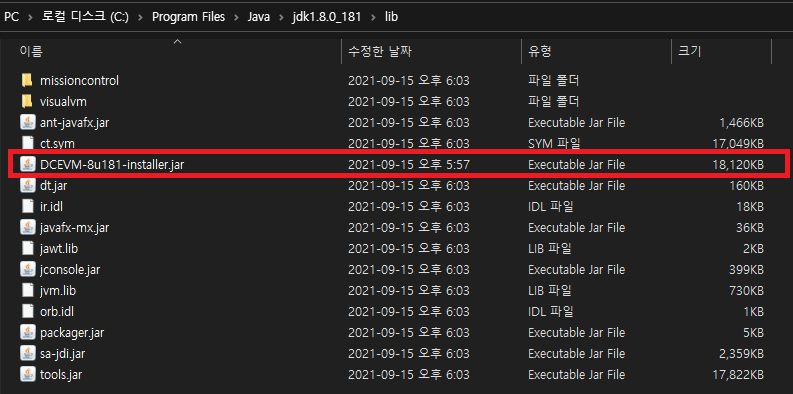Sort by 이름 column header

[31, 51]
